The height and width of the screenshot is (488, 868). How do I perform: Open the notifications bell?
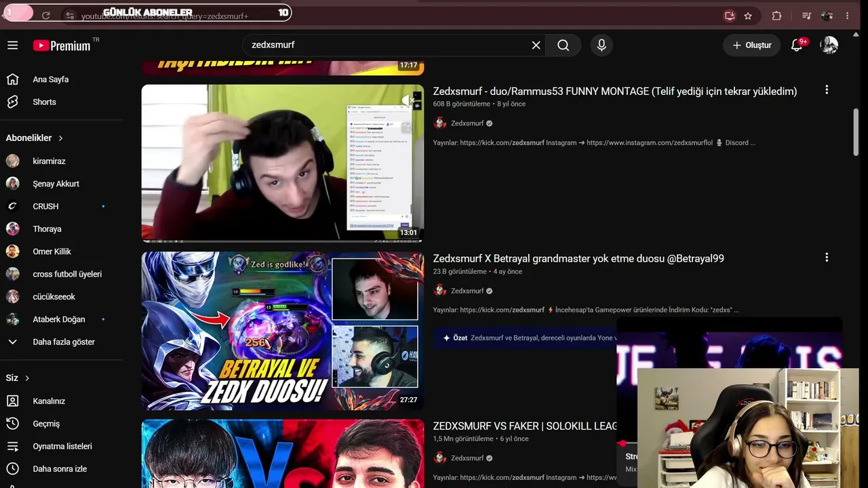[797, 45]
